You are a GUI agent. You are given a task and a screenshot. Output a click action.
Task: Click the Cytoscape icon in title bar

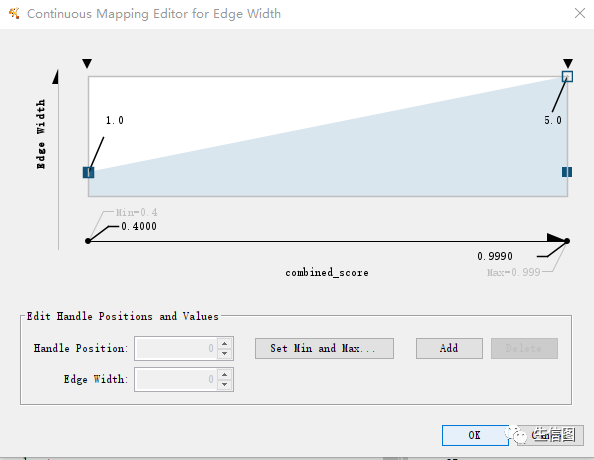[x=14, y=14]
